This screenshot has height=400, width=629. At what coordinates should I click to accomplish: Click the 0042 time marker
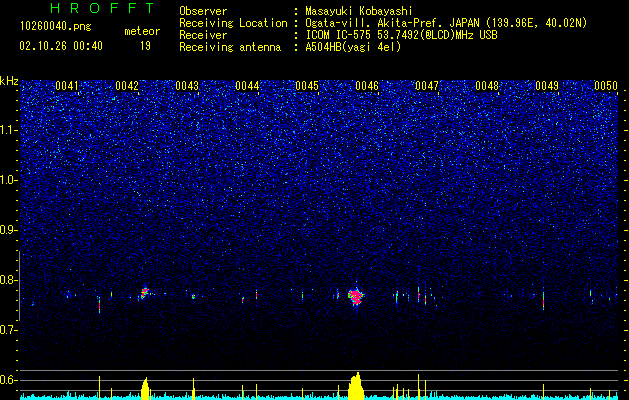point(127,86)
